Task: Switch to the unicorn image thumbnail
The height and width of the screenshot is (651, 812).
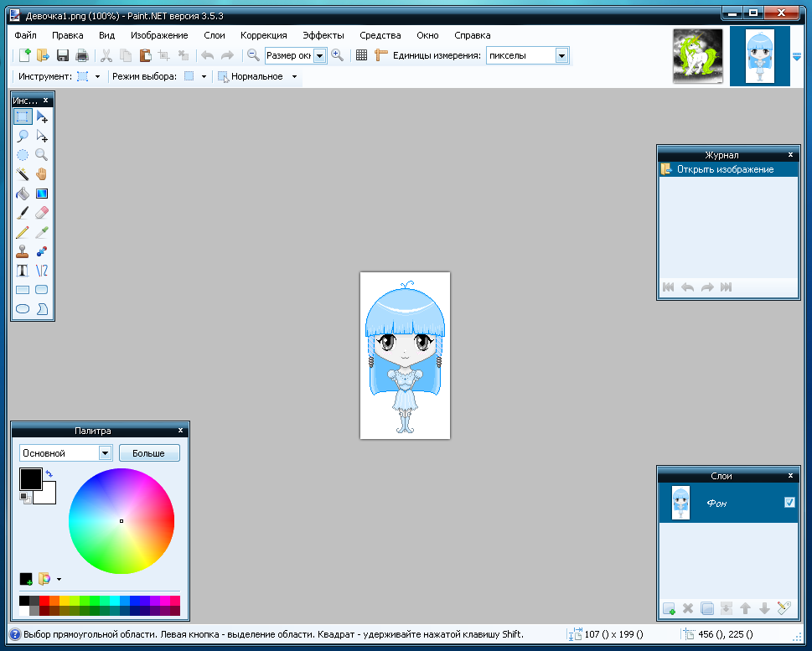Action: 697,56
